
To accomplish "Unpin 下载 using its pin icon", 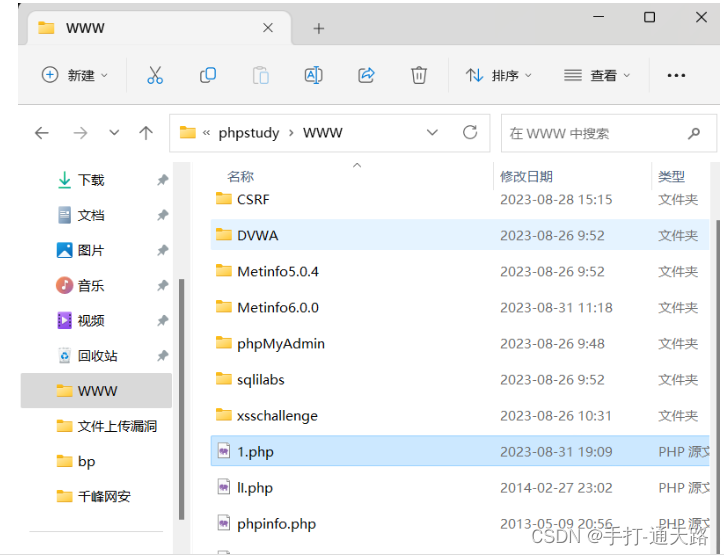I will 163,180.
